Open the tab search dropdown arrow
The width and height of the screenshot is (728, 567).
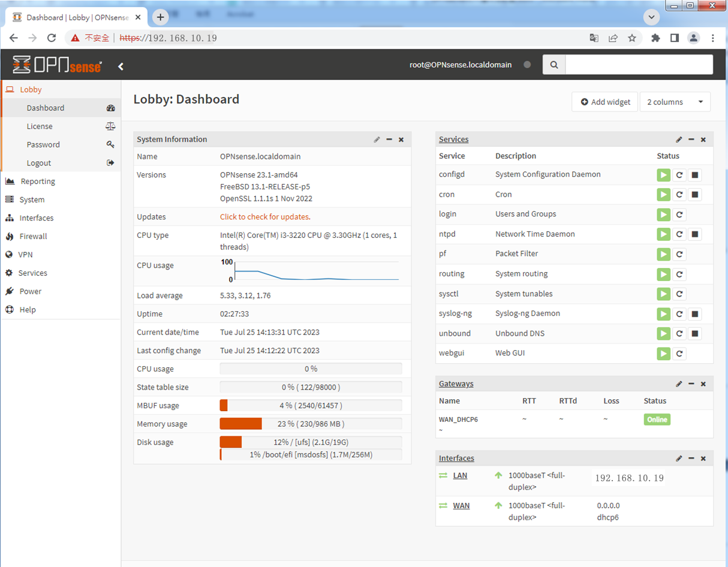(652, 17)
